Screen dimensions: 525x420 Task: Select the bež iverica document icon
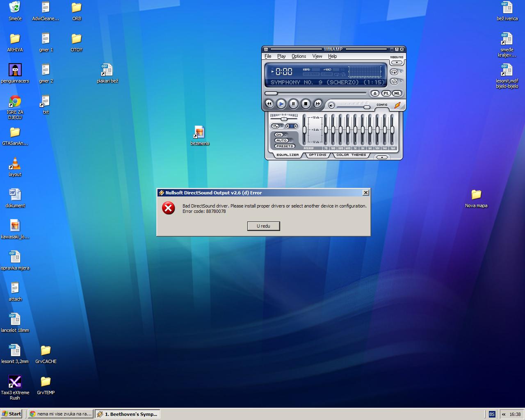point(507,11)
